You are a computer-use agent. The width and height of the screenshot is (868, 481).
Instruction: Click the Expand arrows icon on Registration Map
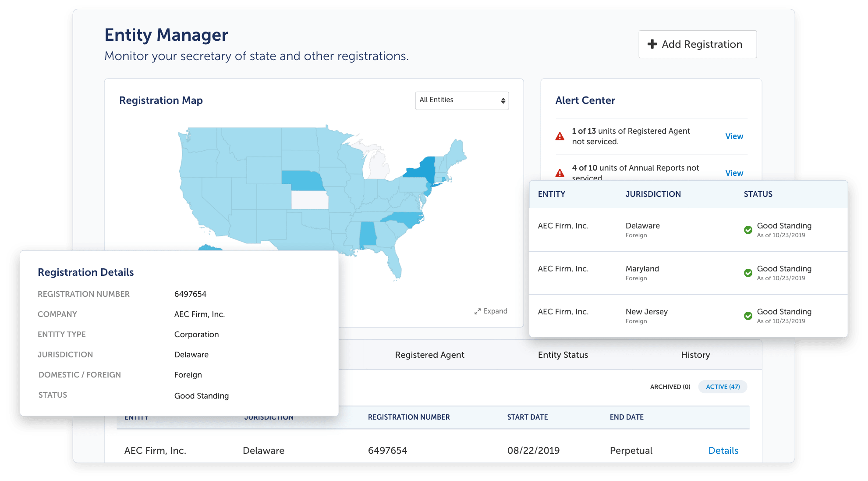tap(478, 311)
